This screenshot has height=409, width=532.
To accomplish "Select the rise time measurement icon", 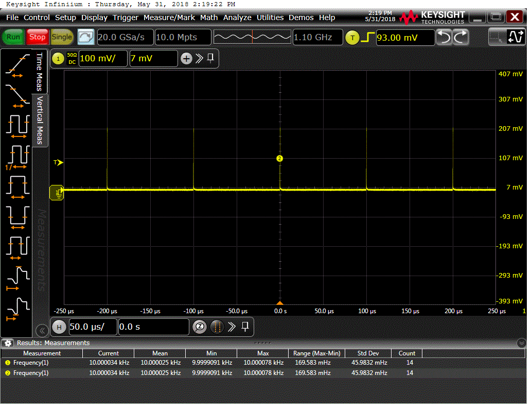I will (x=17, y=64).
